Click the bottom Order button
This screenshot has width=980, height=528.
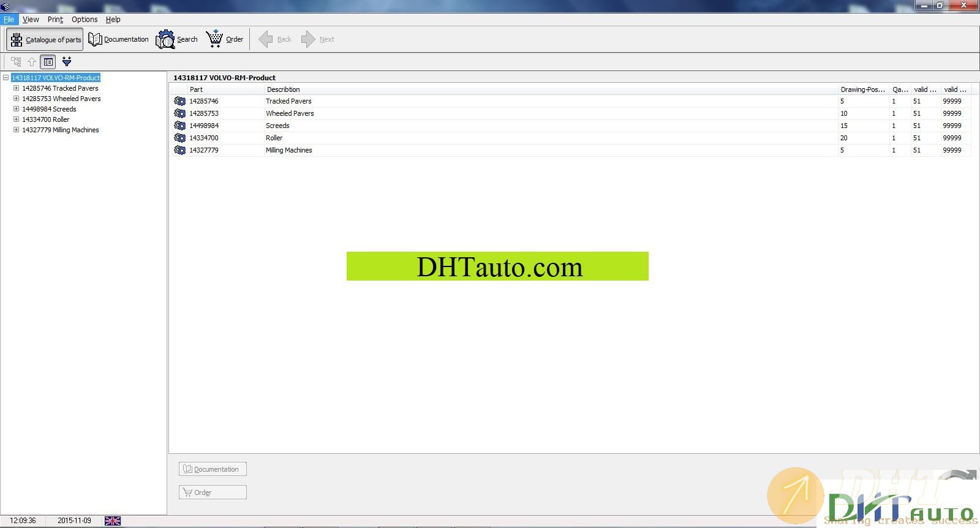213,492
